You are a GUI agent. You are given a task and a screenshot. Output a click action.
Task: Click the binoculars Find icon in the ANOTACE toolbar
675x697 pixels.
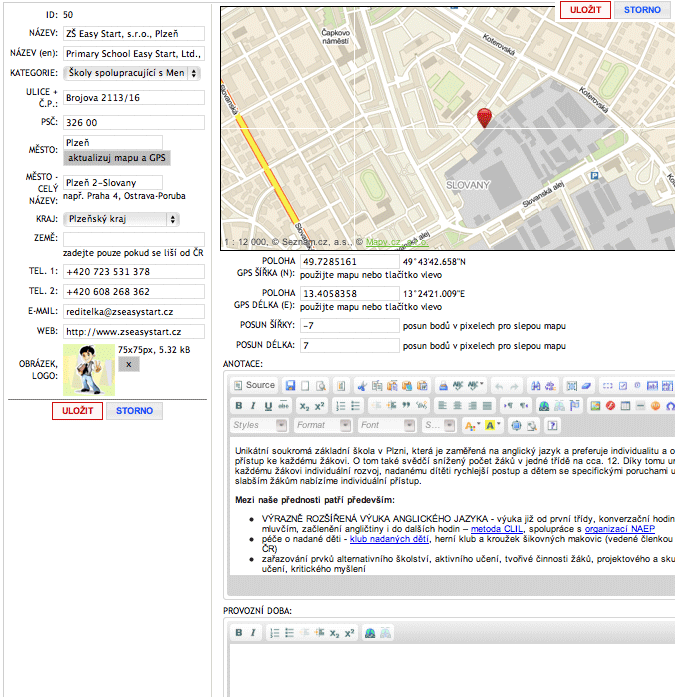(537, 385)
